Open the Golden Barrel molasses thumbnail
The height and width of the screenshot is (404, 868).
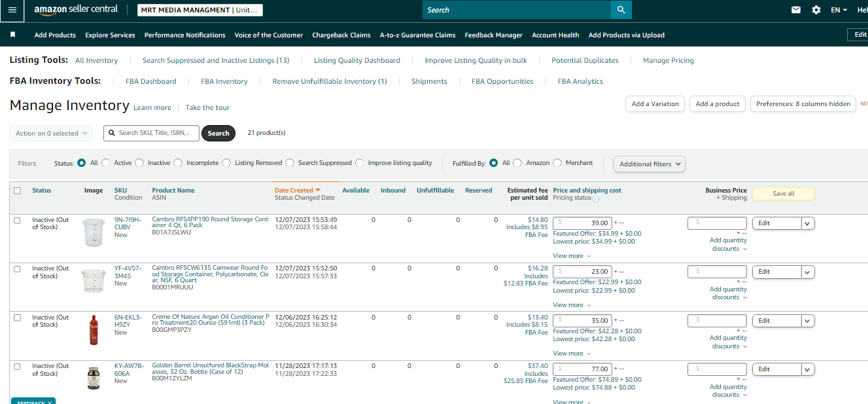tap(94, 378)
